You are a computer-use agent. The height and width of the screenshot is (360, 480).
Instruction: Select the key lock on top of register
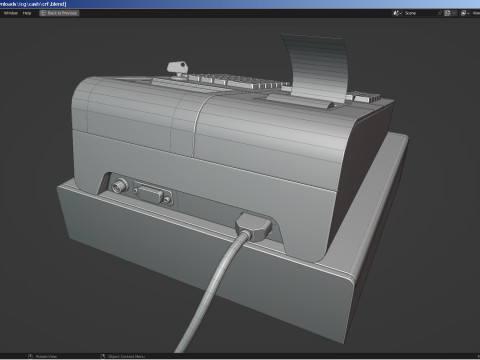click(x=178, y=69)
